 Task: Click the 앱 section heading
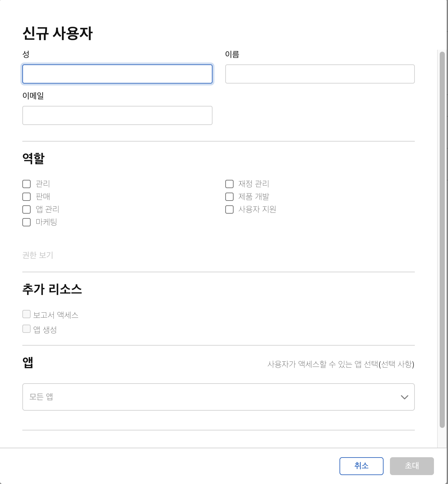tap(28, 362)
